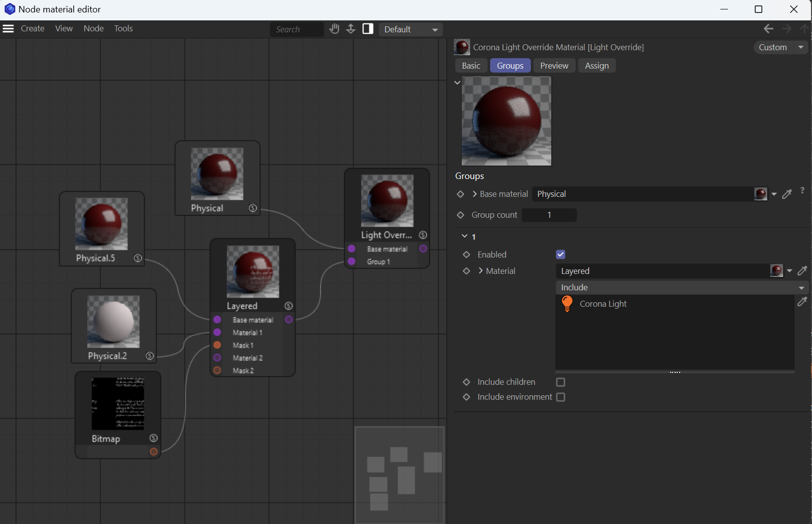This screenshot has height=524, width=812.
Task: Click the S solo icon on Layered node
Action: coord(289,306)
